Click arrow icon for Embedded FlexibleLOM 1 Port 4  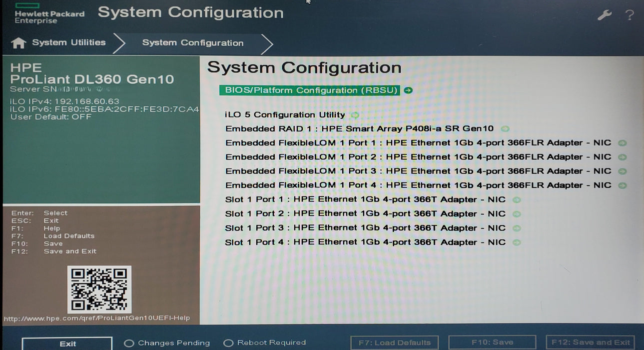coord(622,185)
